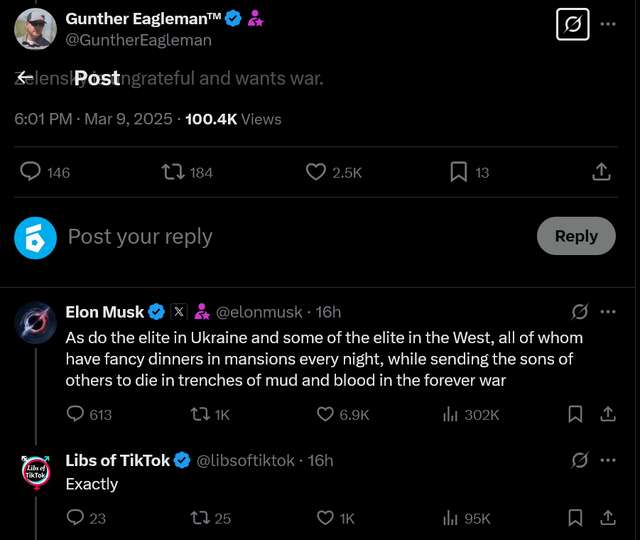Repost the main post with 184 reposts
This screenshot has width=640, height=540.
click(173, 172)
